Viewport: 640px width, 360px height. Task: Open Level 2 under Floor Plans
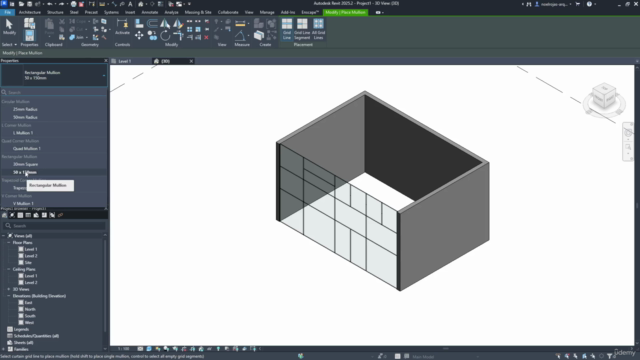[31, 256]
